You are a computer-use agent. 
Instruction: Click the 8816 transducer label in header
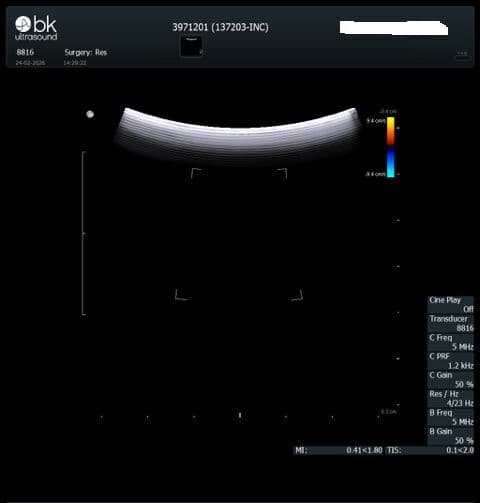25,52
